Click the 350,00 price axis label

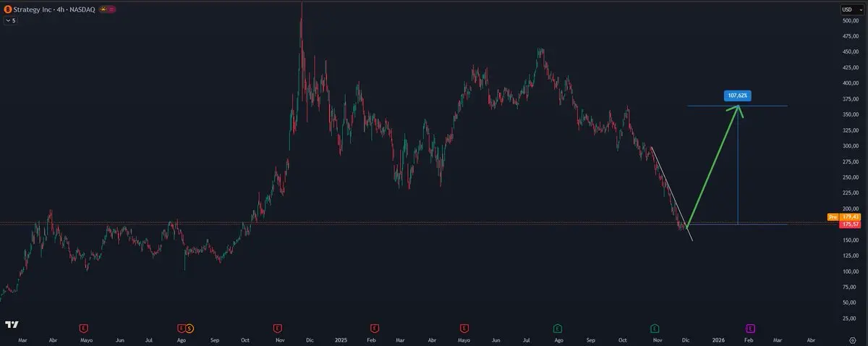851,114
